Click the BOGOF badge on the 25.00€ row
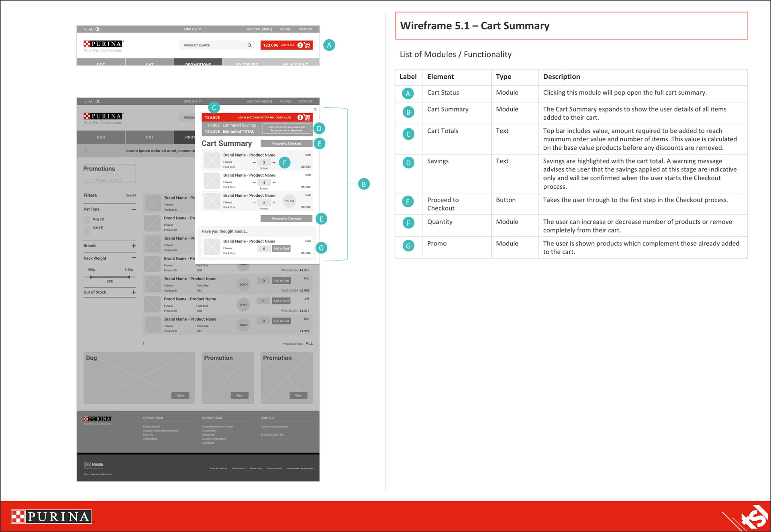 coord(244,285)
